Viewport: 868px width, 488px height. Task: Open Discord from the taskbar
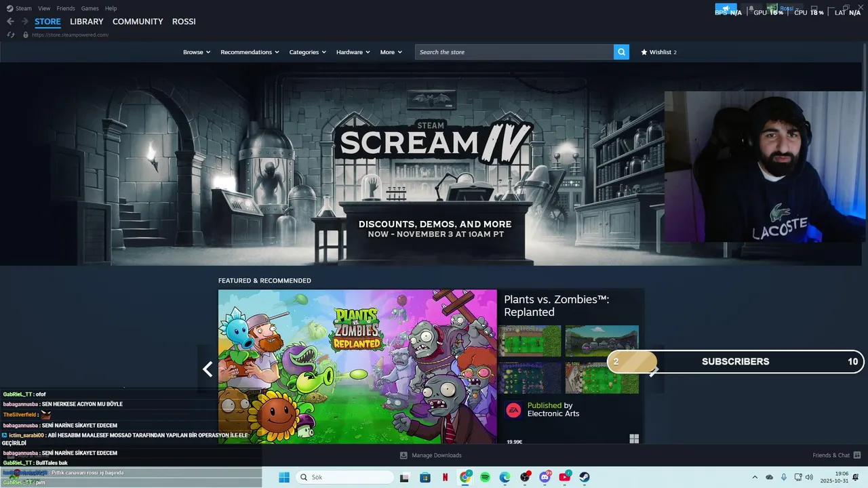[x=545, y=477]
